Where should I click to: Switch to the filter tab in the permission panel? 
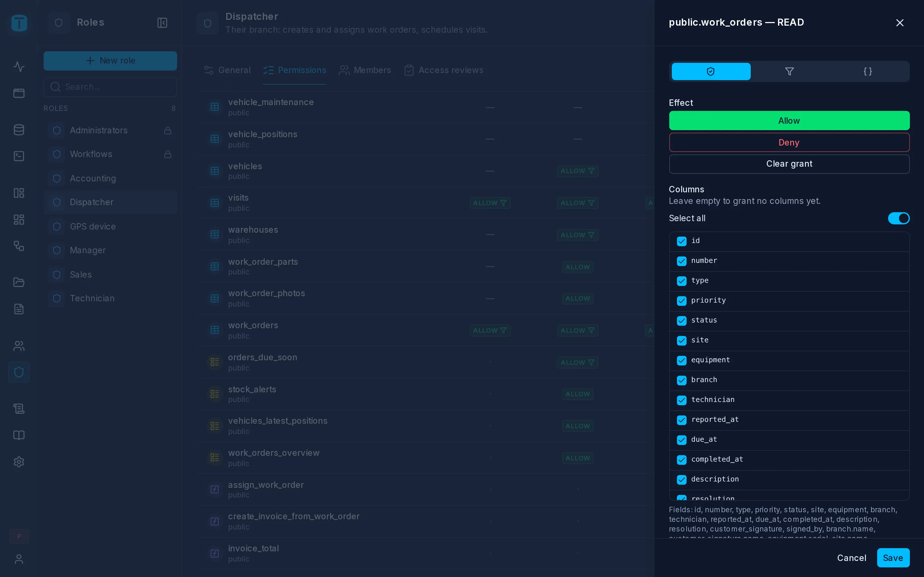pos(789,71)
